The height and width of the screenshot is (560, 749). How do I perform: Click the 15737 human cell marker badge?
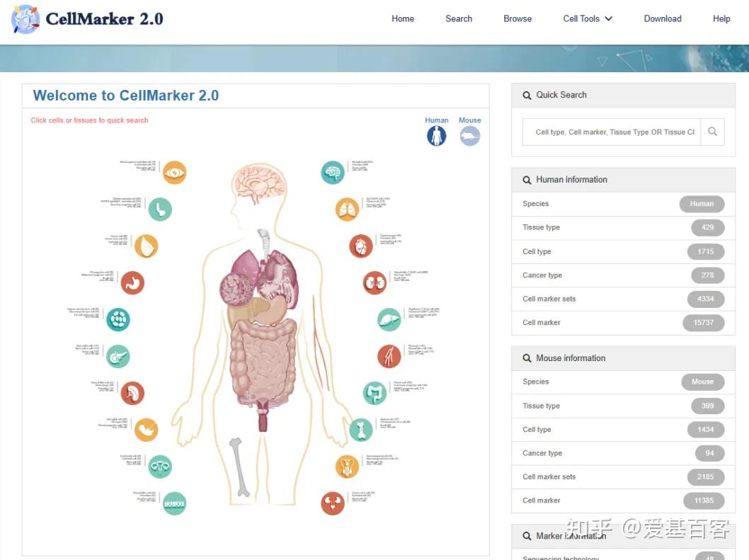coord(703,323)
